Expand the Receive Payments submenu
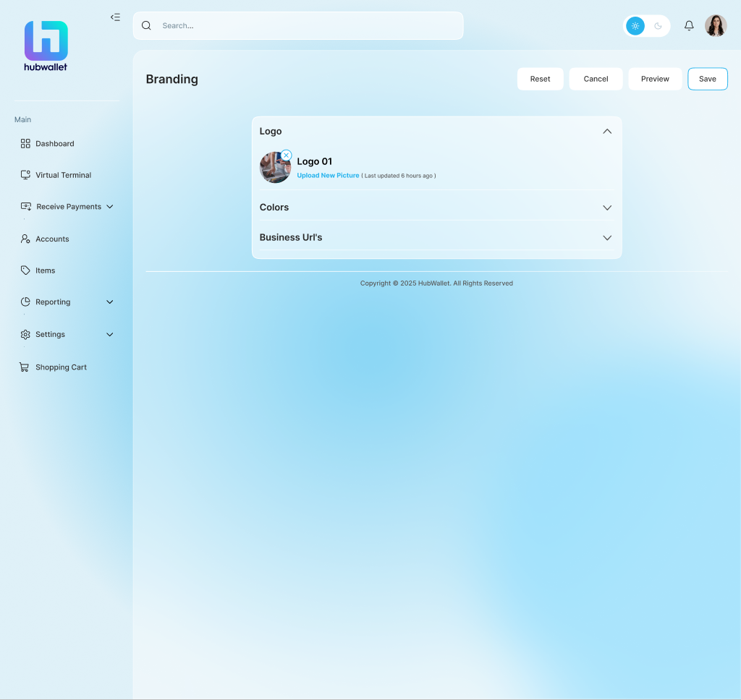Viewport: 741px width, 700px height. click(110, 207)
